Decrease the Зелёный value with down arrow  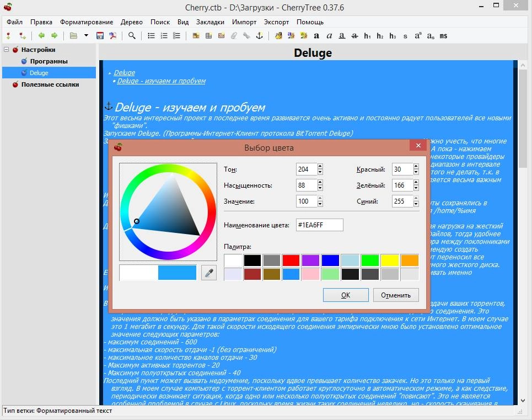click(416, 188)
